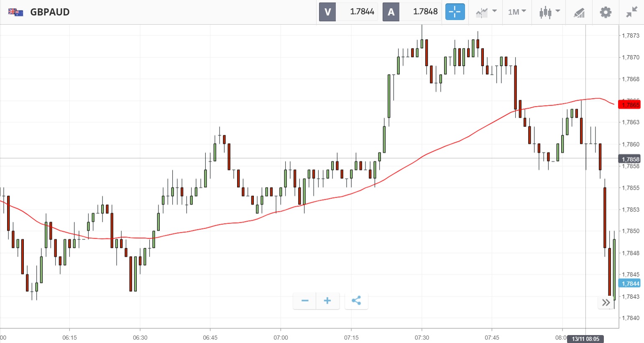The image size is (644, 343).
Task: Open the candlestick chart type dropdown
Action: tap(549, 12)
